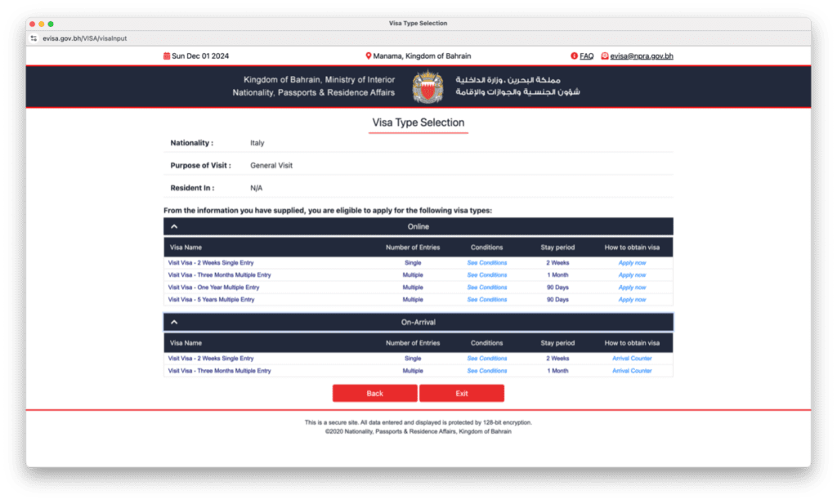
Task: Click the Bahrain coat of arms emblem
Action: 427,87
